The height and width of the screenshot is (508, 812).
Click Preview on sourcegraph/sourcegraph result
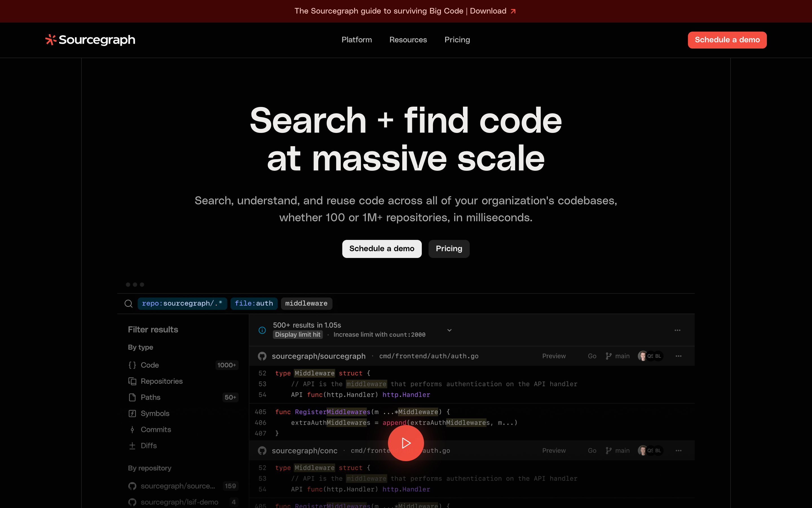click(x=554, y=356)
